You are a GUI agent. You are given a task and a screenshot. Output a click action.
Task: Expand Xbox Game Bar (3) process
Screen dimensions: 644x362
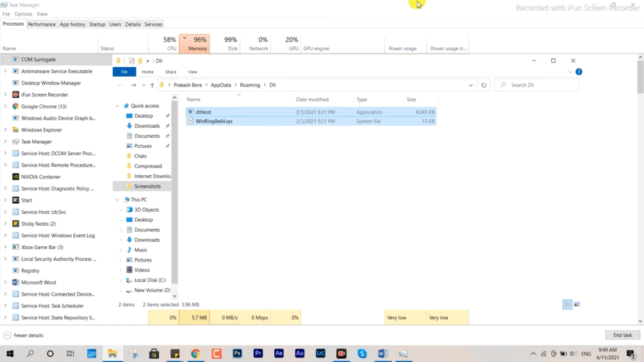click(x=5, y=247)
